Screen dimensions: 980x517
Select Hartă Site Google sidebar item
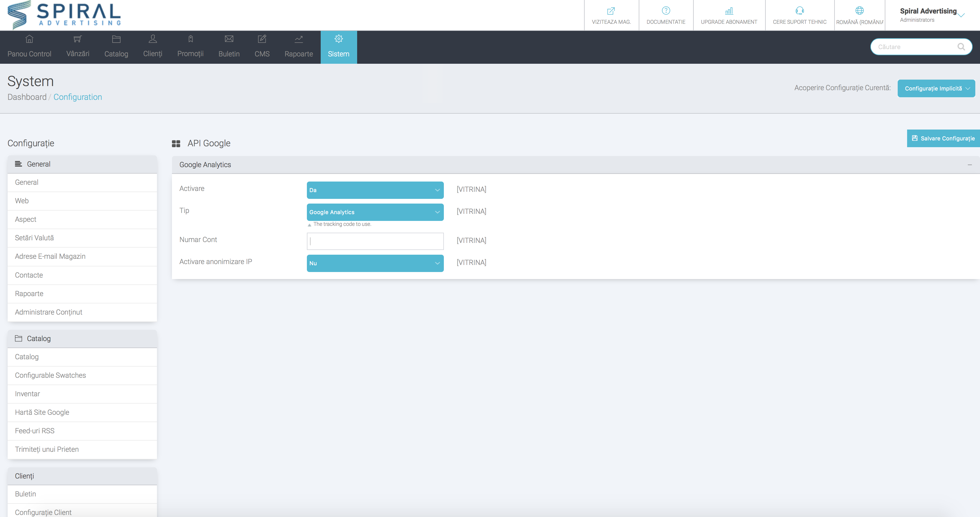pyautogui.click(x=82, y=412)
